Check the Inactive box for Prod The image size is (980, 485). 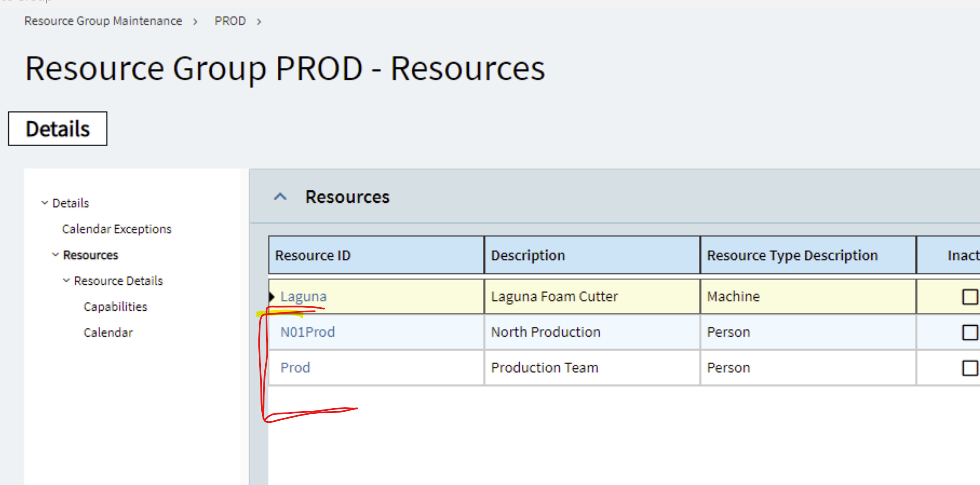[970, 368]
